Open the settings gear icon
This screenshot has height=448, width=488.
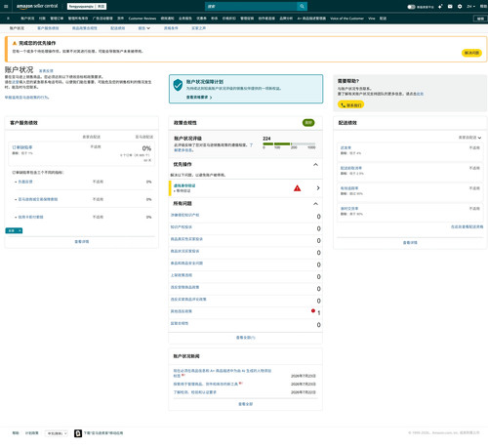tap(460, 6)
